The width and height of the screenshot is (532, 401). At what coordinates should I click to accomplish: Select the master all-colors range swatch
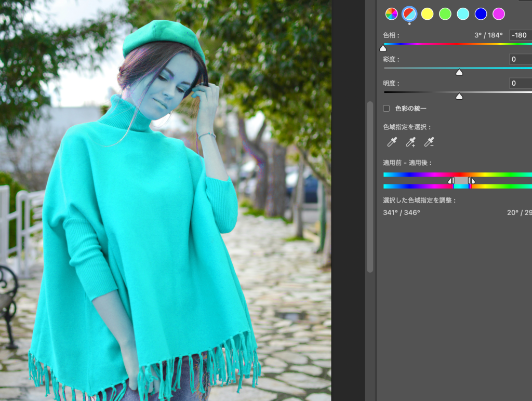click(391, 14)
